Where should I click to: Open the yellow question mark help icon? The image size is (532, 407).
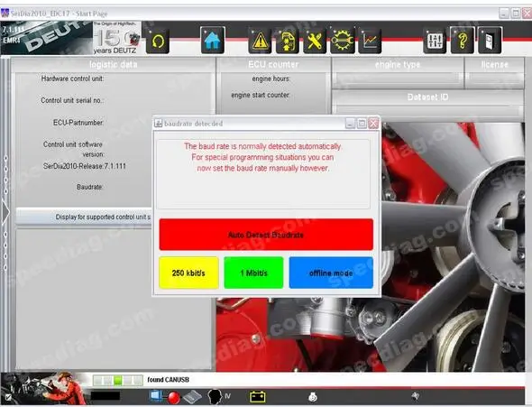pyautogui.click(x=463, y=41)
